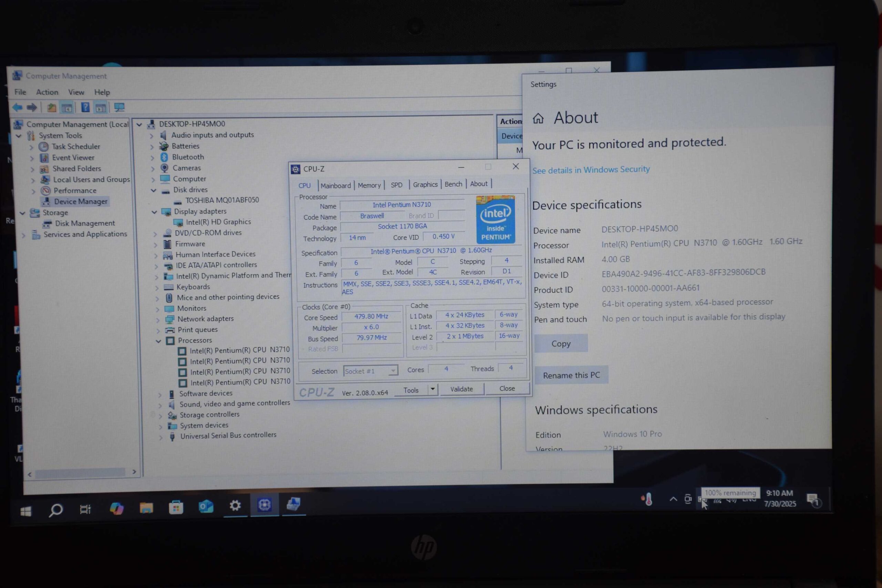The width and height of the screenshot is (882, 588).
Task: Expand Audio inputs and outputs node
Action: [x=151, y=135]
